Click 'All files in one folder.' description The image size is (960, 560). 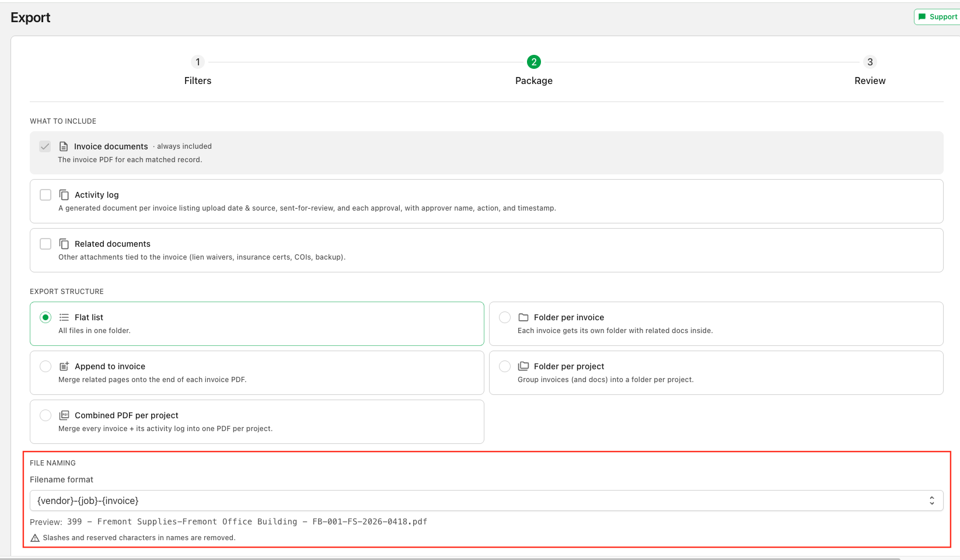[x=95, y=331]
